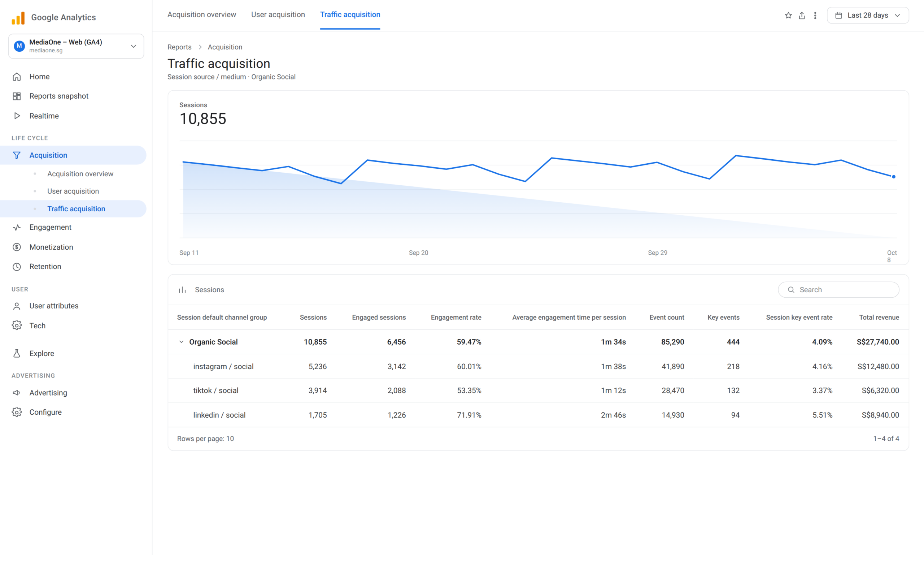Click the bar chart icon beside Sessions

coord(183,290)
